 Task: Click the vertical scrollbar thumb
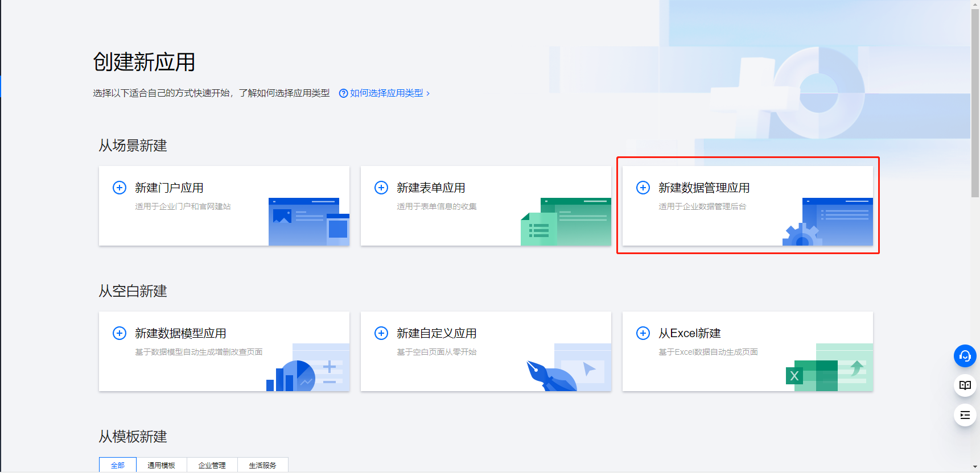coord(975,102)
